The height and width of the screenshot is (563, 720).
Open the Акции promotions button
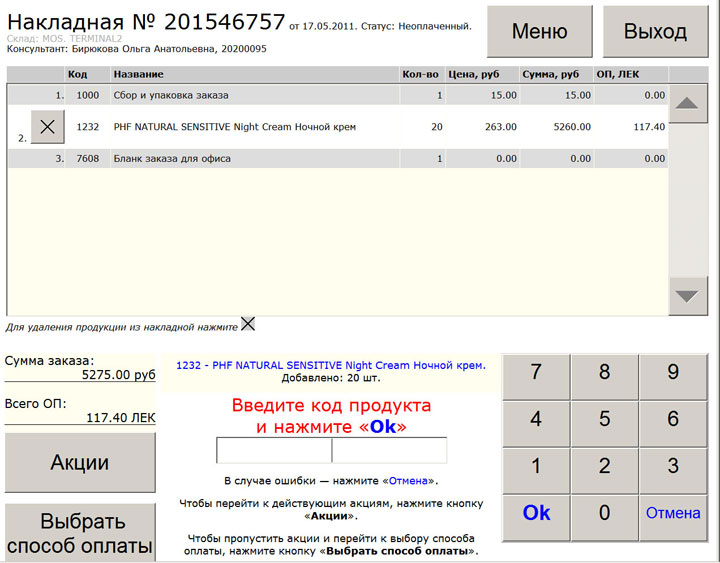(x=80, y=462)
